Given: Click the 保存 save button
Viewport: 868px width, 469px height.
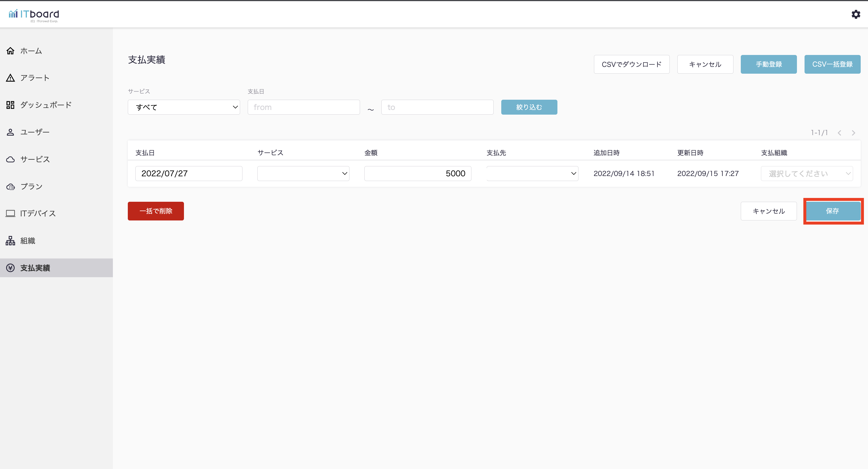Looking at the screenshot, I should point(832,211).
